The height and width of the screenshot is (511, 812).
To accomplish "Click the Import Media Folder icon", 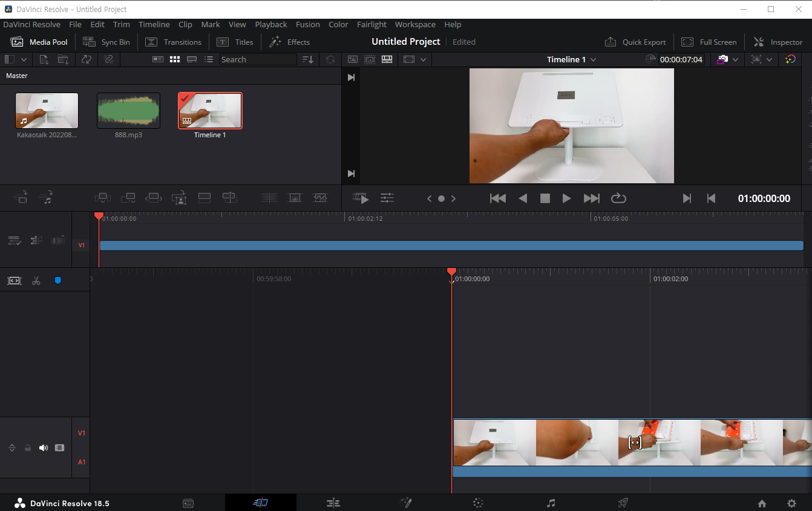I will coord(63,59).
